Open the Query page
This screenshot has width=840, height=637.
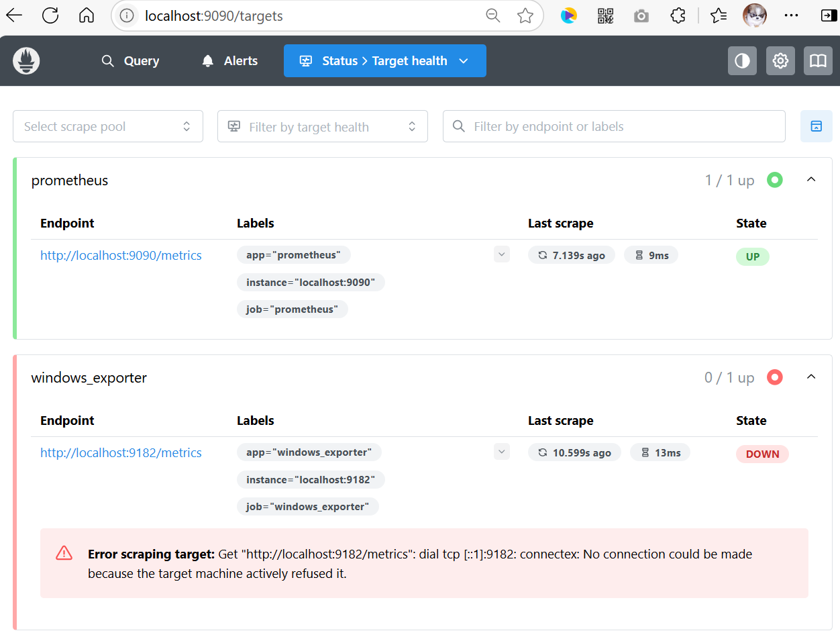[130, 61]
